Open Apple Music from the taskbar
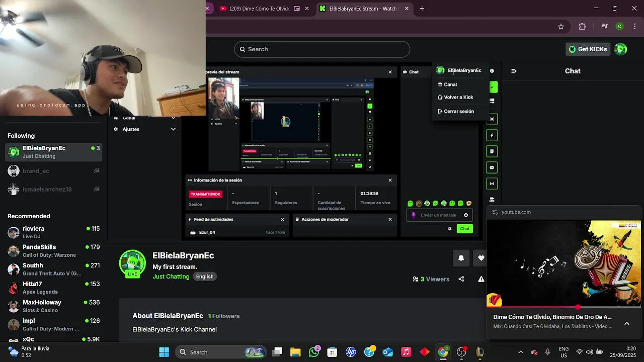This screenshot has height=362, width=644. [x=406, y=352]
